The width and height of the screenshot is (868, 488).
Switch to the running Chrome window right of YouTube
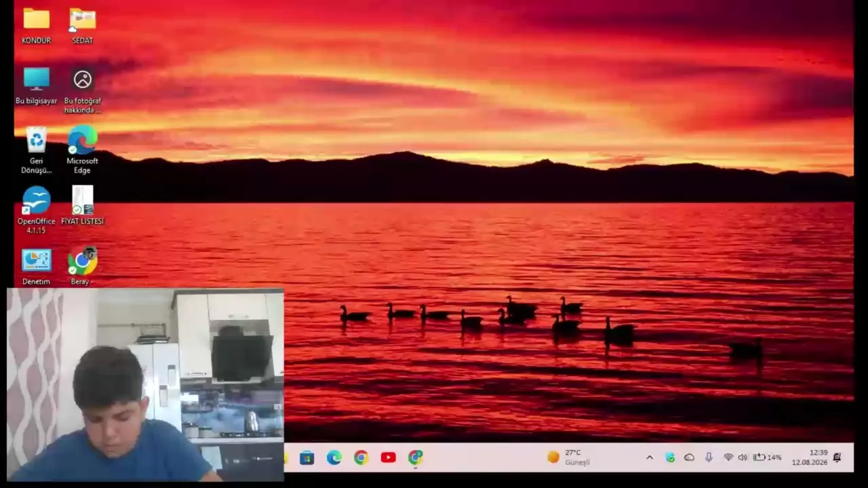[416, 458]
